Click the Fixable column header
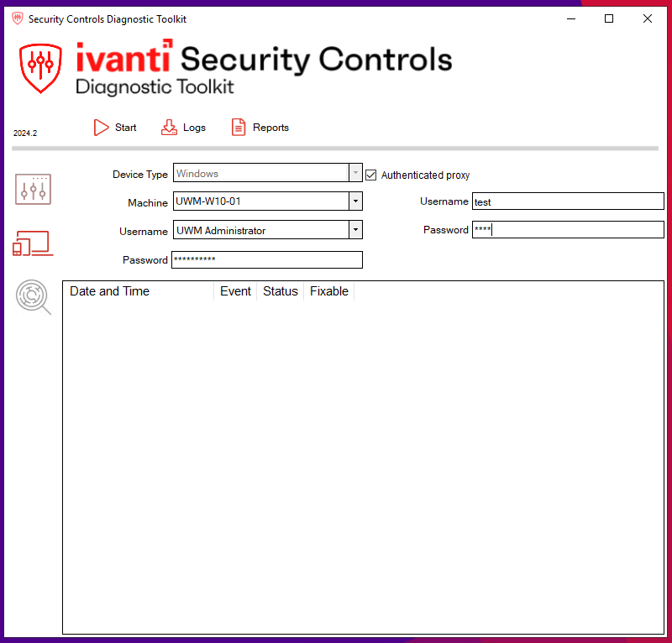This screenshot has width=672, height=643. coord(328,291)
